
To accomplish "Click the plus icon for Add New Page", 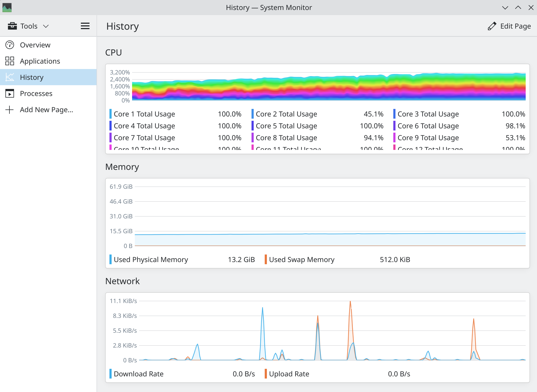I will tap(10, 109).
